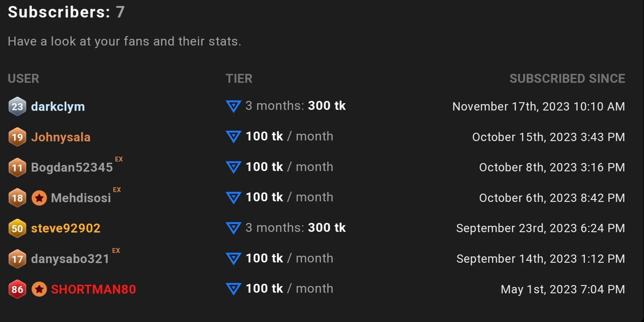Open darkclym's user profile link
644x322 pixels.
[58, 107]
